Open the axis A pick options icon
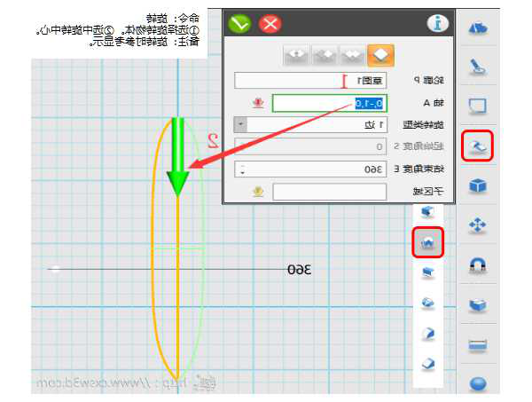This screenshot has height=402, width=532. point(258,103)
